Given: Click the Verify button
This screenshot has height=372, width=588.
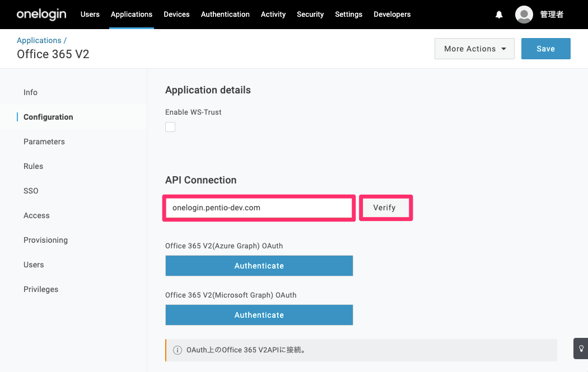Looking at the screenshot, I should click(384, 208).
